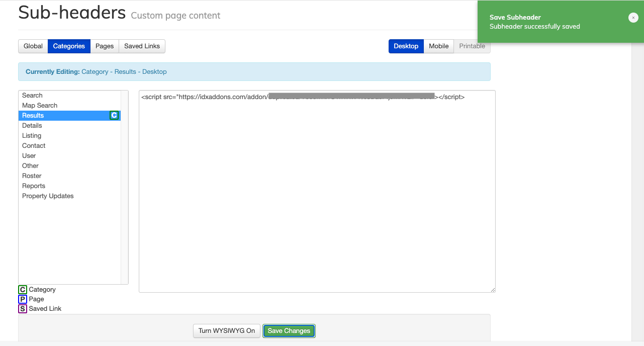The height and width of the screenshot is (346, 644).
Task: Select the Printable view option
Action: click(471, 46)
